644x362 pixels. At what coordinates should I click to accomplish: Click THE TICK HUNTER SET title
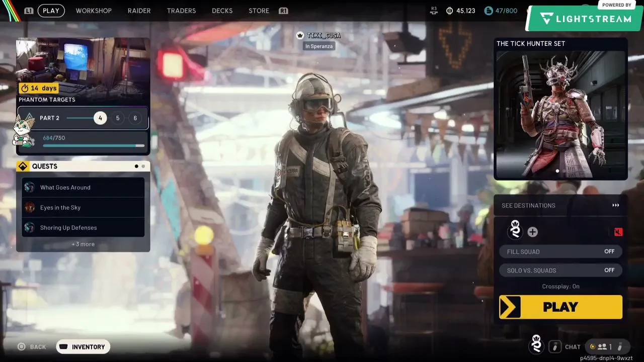[x=531, y=44]
